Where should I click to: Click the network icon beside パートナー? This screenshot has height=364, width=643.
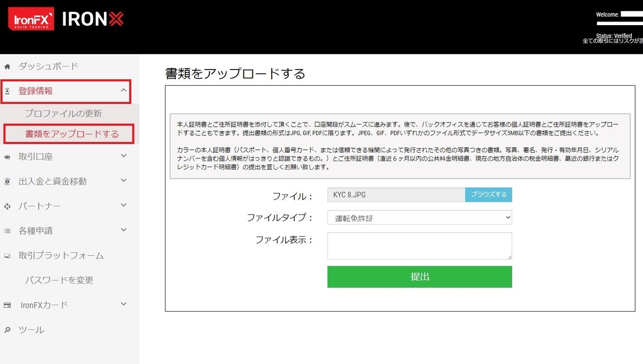(7, 206)
